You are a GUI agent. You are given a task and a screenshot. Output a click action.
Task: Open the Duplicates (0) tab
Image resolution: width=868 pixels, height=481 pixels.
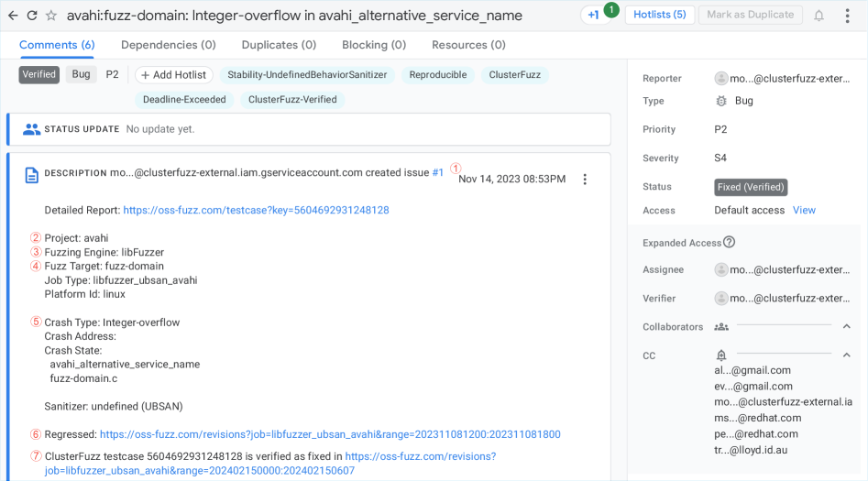[x=279, y=45]
